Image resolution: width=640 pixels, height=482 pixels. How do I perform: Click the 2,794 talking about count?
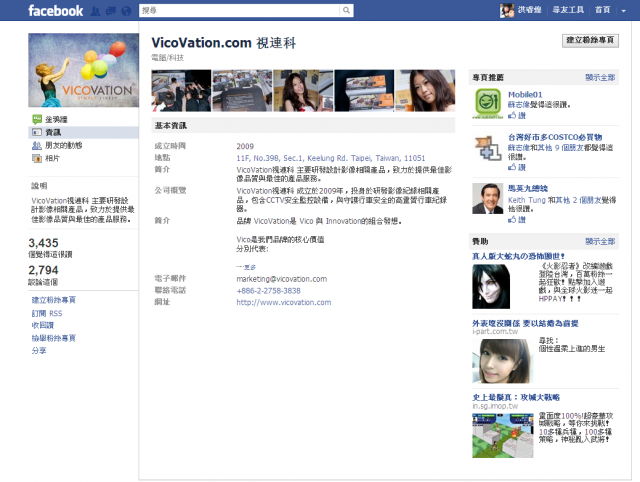click(x=43, y=270)
